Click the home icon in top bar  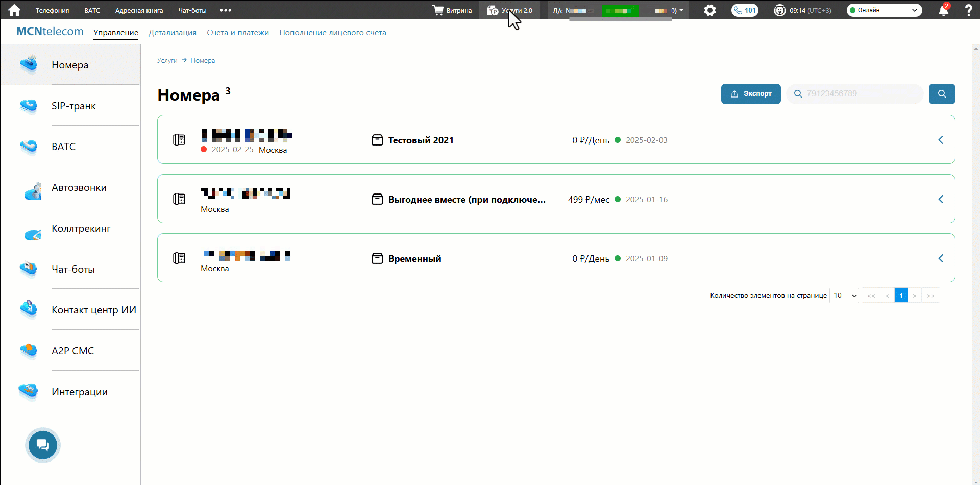[14, 10]
